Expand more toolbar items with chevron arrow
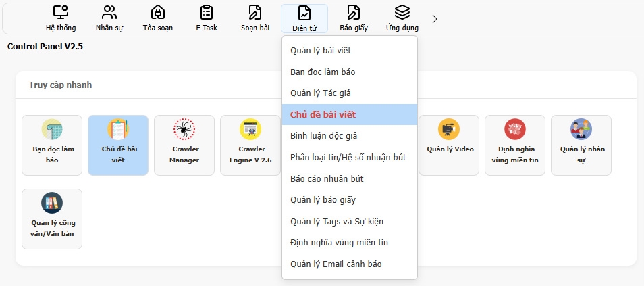 [435, 19]
